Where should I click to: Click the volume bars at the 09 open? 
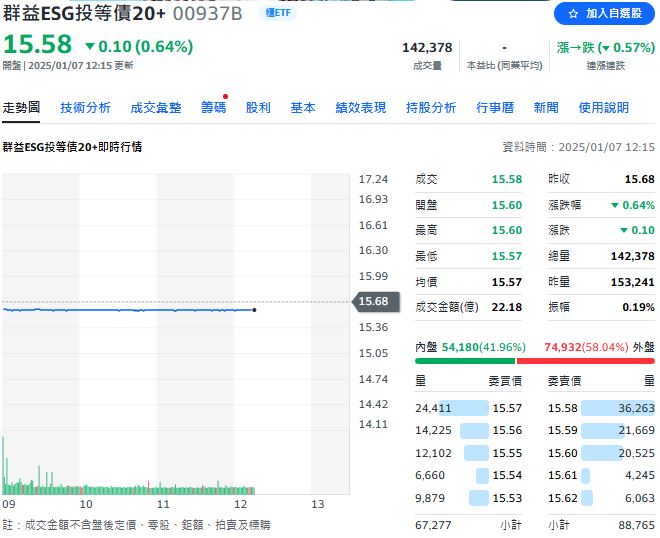pos(6,466)
